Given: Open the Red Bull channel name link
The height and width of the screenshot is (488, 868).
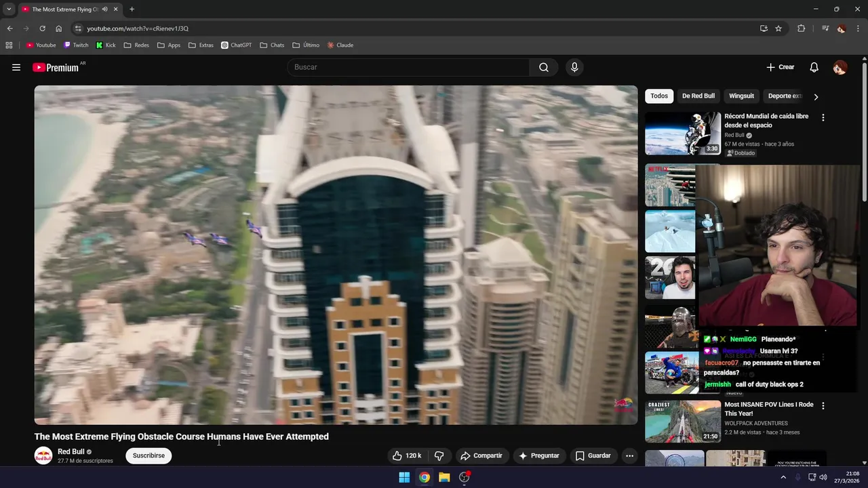Looking at the screenshot, I should [x=71, y=451].
